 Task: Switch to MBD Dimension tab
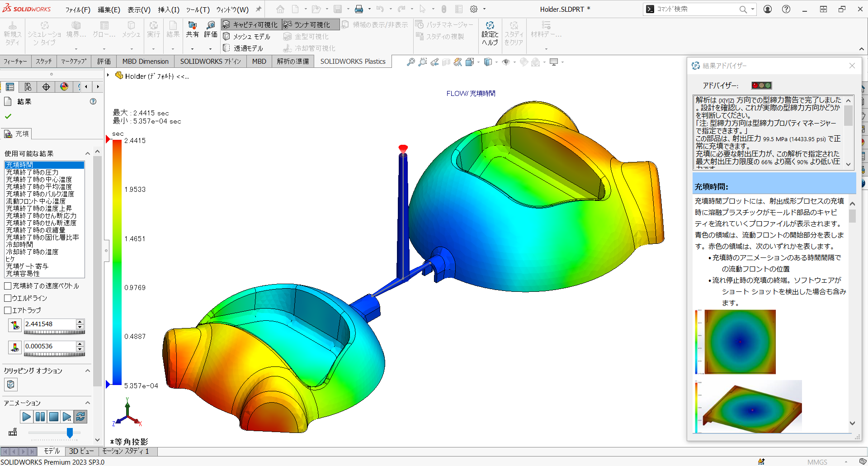145,62
